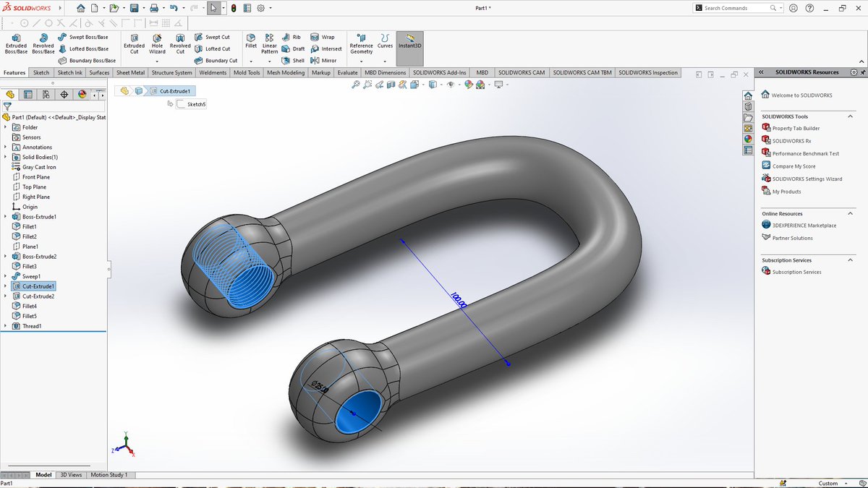Select the Rib tool
The image size is (868, 488).
pos(292,37)
